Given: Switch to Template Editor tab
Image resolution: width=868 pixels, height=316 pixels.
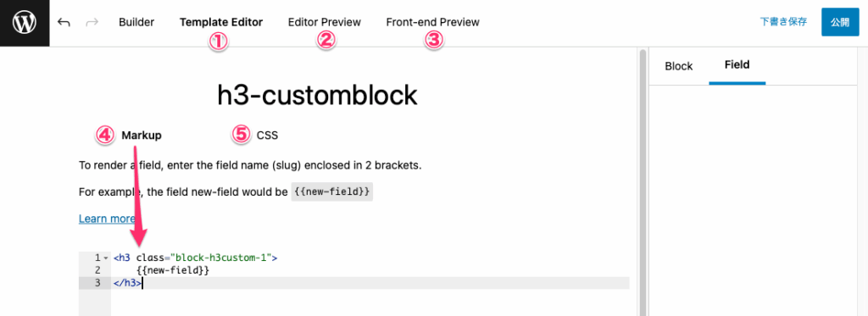Looking at the screenshot, I should pos(221,23).
